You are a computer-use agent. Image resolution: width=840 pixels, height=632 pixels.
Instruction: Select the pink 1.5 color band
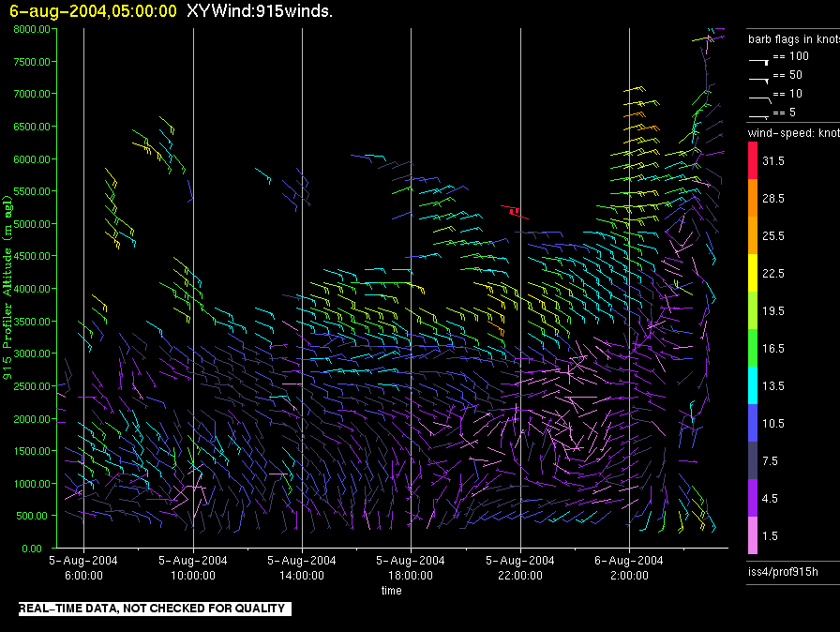753,535
